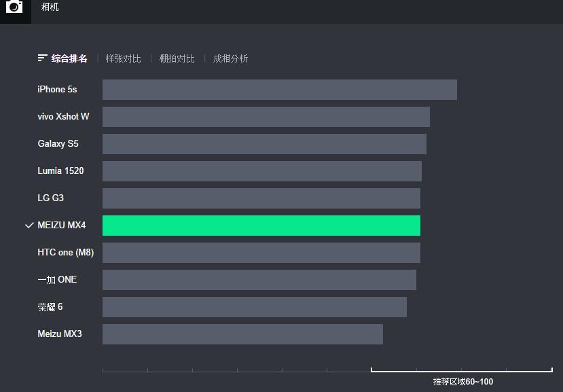Click the green MEIZU MX4 bar
This screenshot has height=392, width=563.
pos(261,226)
